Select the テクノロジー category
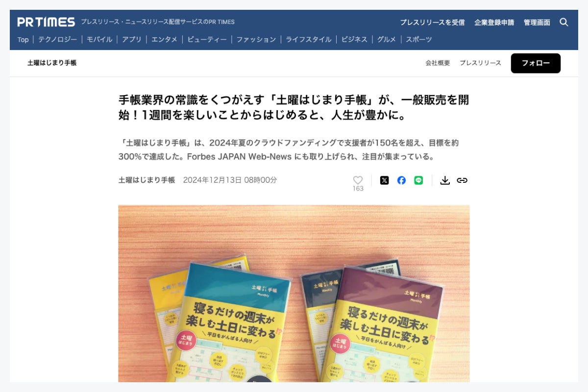 point(57,40)
